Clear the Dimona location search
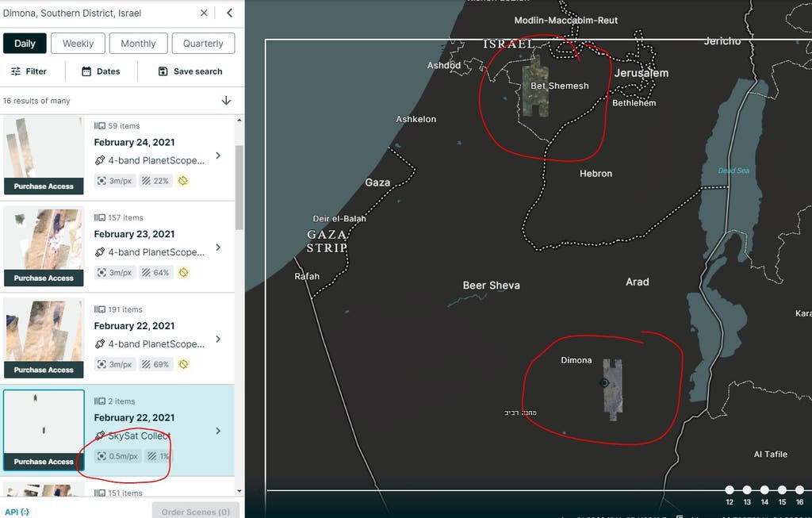 pyautogui.click(x=204, y=13)
